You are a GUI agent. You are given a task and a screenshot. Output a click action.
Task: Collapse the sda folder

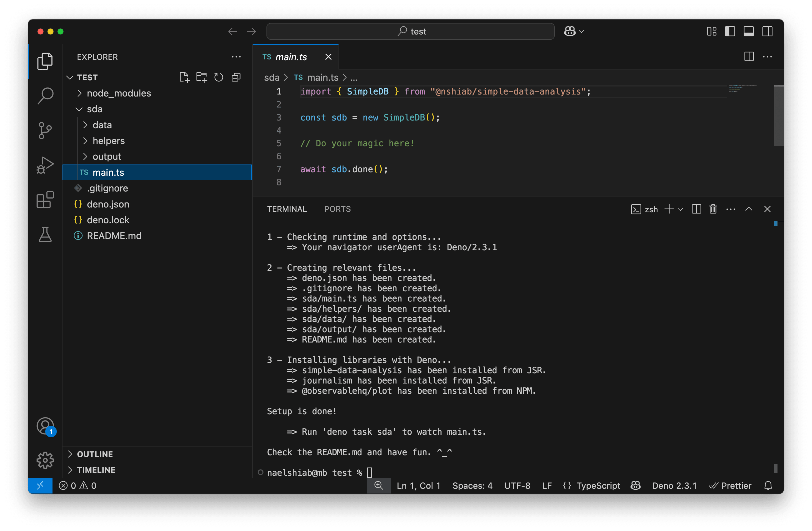(x=157, y=109)
